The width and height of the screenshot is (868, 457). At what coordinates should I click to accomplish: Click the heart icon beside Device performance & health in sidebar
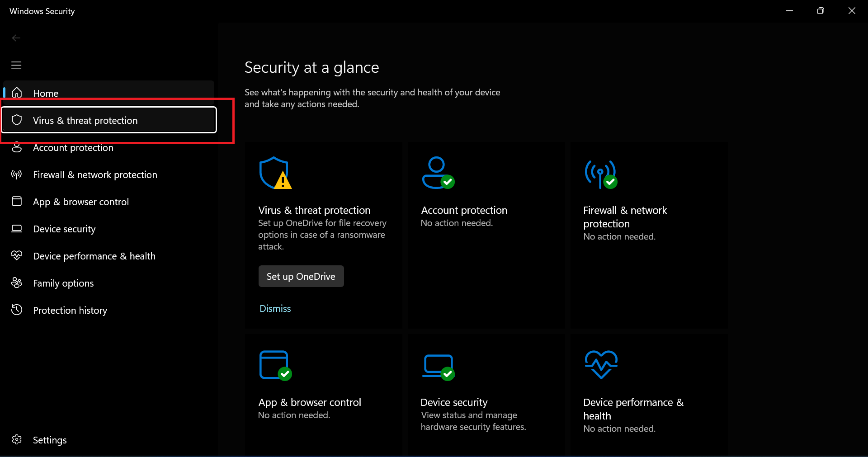click(17, 255)
